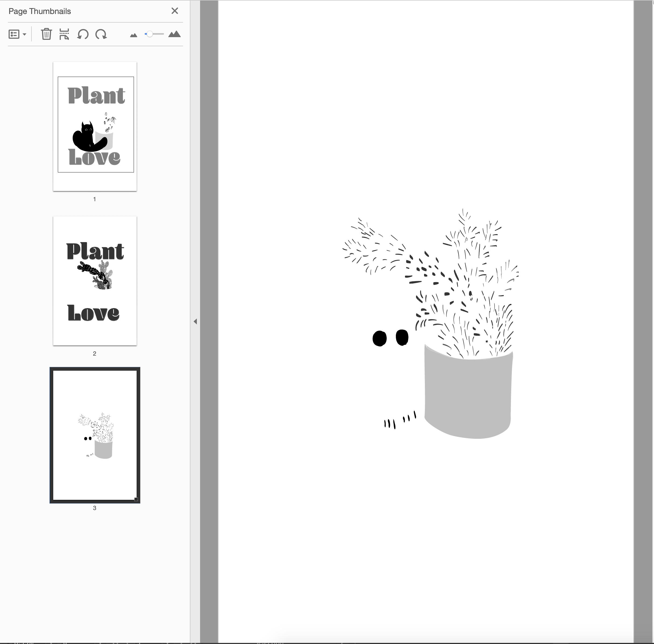Viewport: 654px width, 644px height.
Task: Select the highlighted page 3 thumbnail
Action: coord(95,435)
